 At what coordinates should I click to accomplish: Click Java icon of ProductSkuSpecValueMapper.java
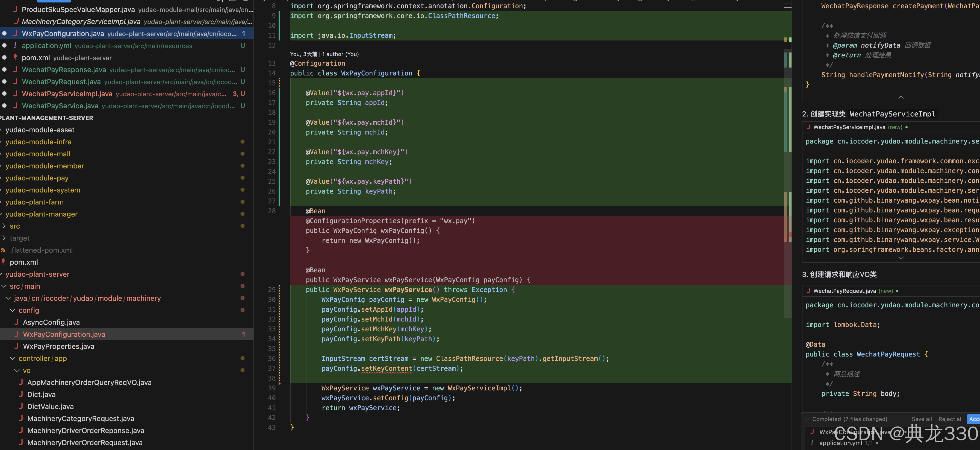pyautogui.click(x=15, y=10)
